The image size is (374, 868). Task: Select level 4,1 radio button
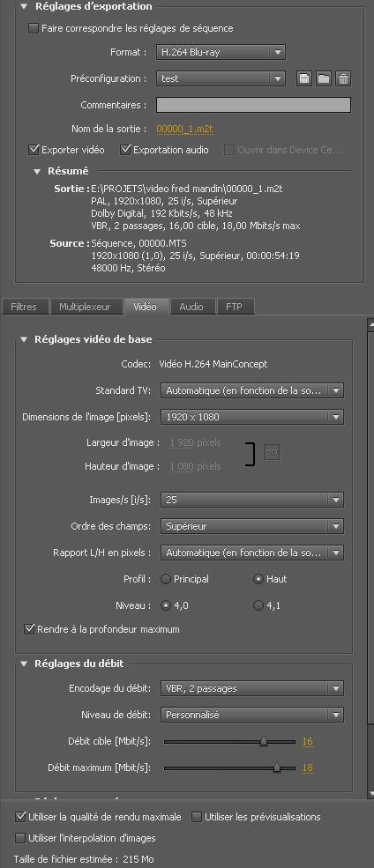pos(258,605)
